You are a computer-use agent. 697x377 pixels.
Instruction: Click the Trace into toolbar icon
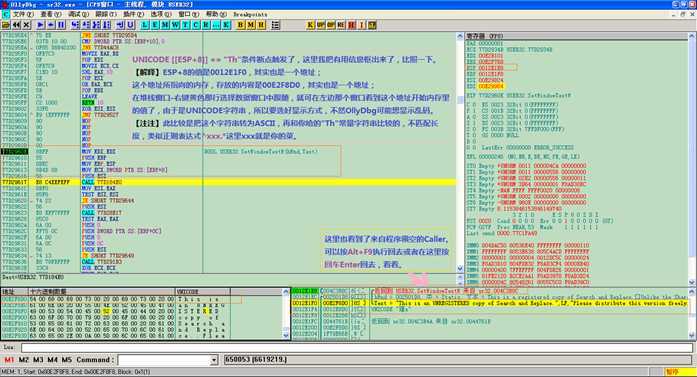96,25
